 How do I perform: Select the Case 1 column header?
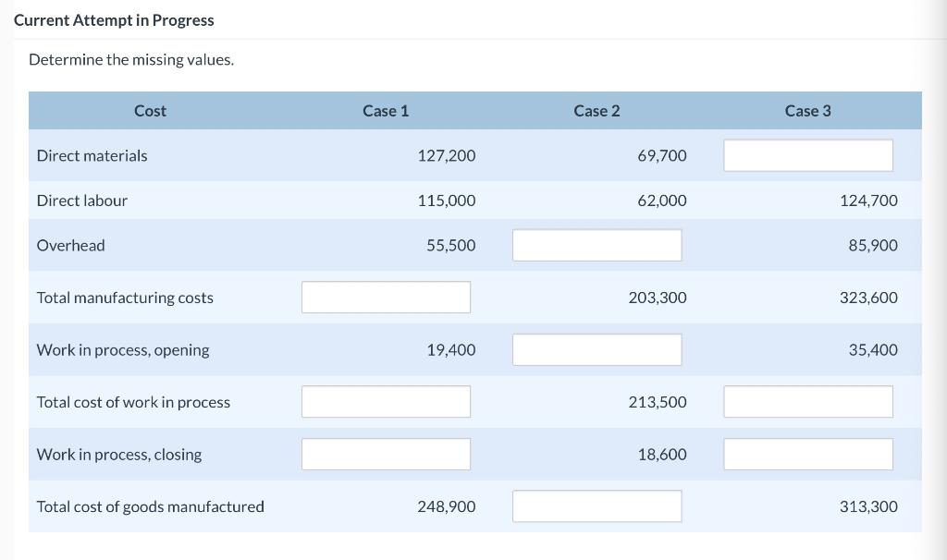[386, 110]
